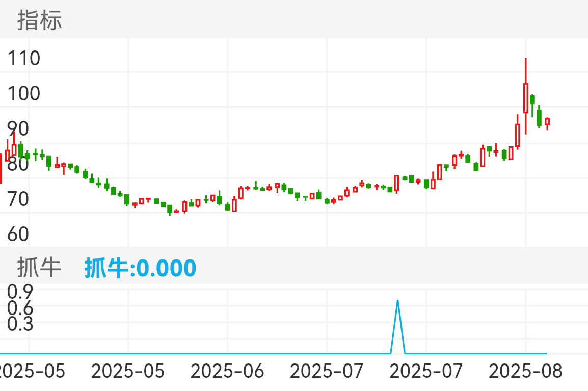Screen dimensions: 588x391
Task: Select the last red candlestick on the chart
Action: click(548, 123)
